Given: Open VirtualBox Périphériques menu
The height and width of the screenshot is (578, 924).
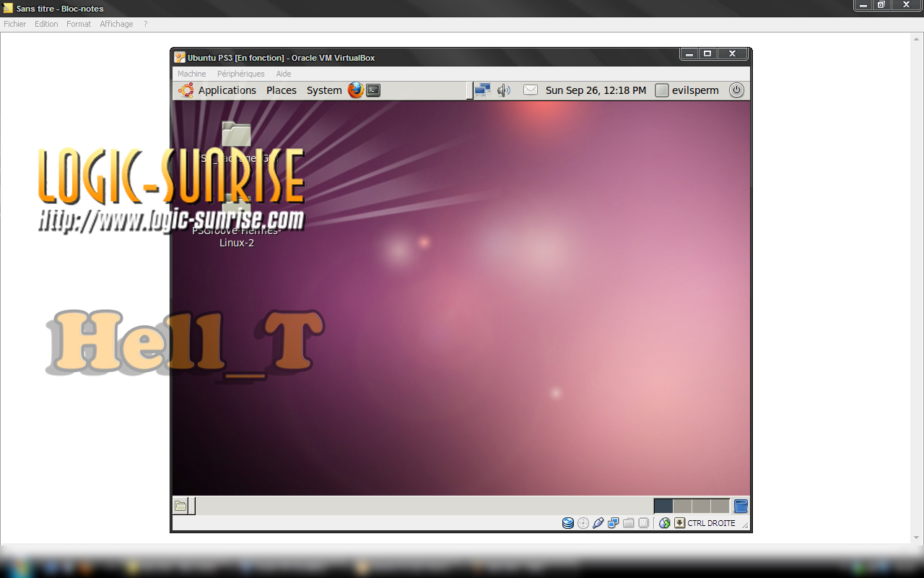Looking at the screenshot, I should point(241,74).
